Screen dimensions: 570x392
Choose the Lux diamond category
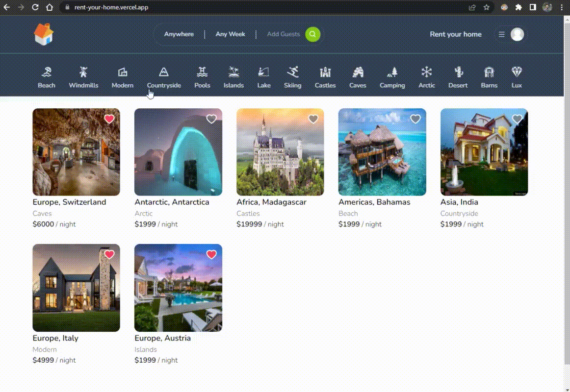click(x=517, y=77)
